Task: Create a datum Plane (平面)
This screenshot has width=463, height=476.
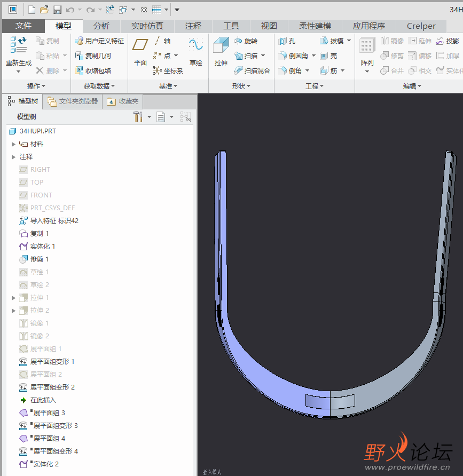Action: point(140,51)
